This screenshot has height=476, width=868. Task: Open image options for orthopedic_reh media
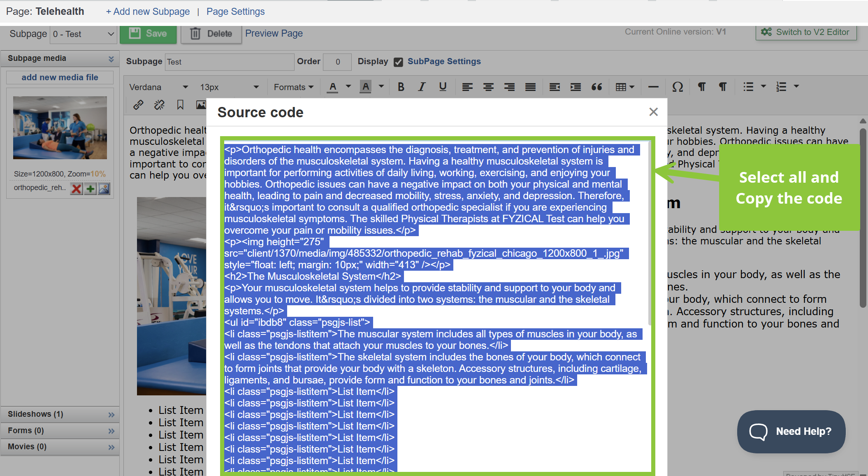[104, 189]
